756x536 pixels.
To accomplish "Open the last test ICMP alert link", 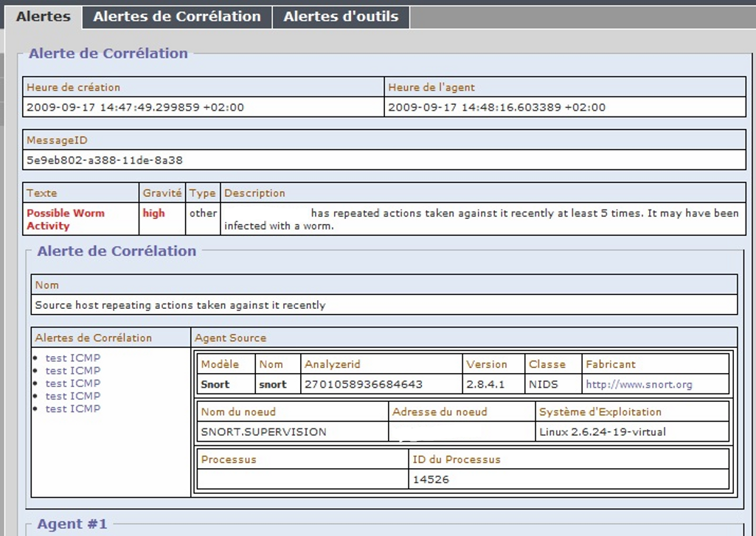I will [73, 408].
